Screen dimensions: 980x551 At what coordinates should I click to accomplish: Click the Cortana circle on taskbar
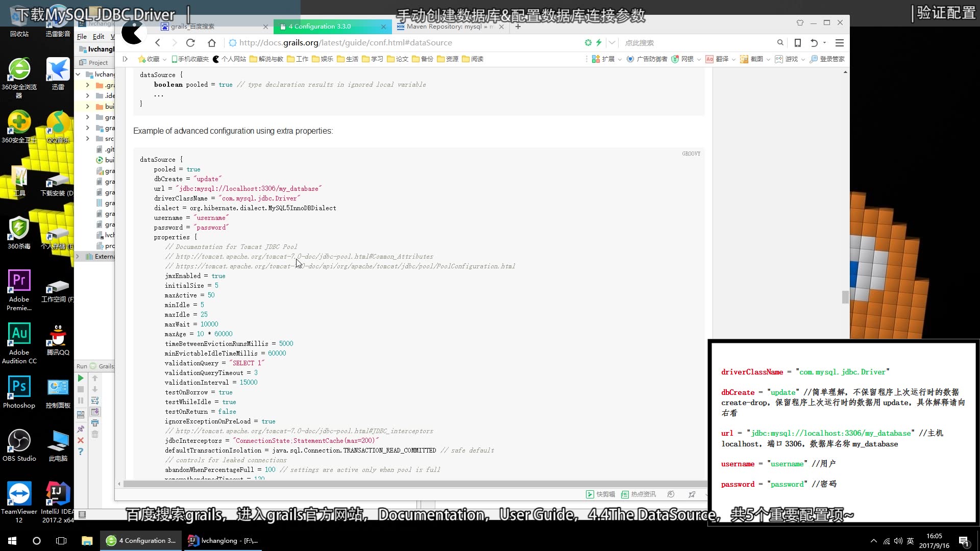click(37, 541)
